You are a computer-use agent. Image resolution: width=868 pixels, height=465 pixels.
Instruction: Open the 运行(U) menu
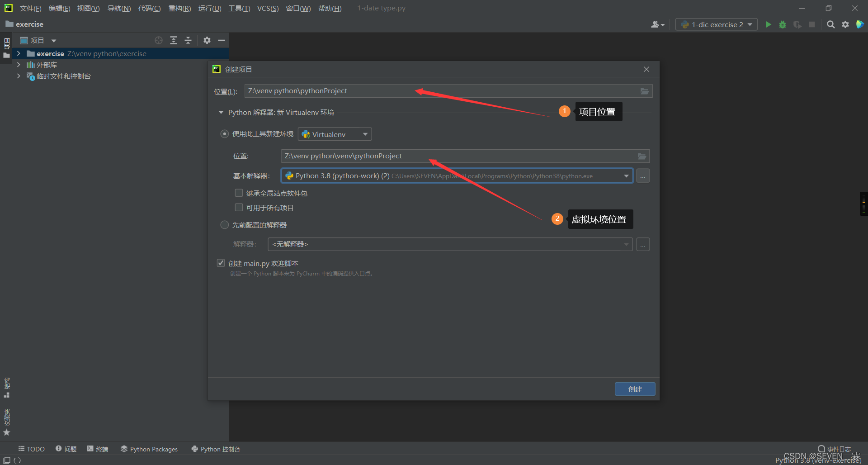210,8
